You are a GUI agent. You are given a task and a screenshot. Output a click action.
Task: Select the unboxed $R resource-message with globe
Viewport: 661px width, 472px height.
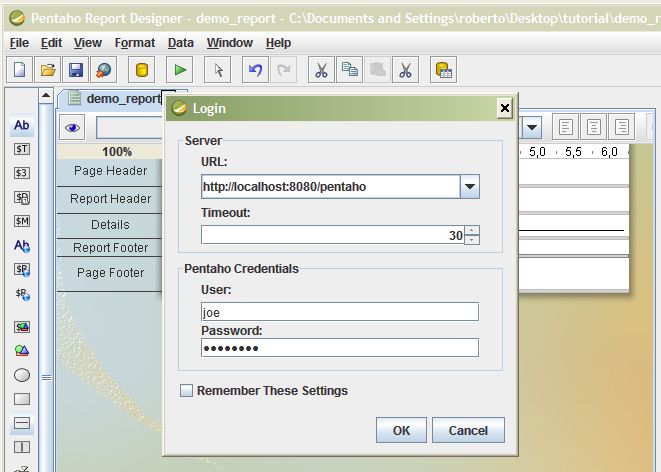pos(21,294)
